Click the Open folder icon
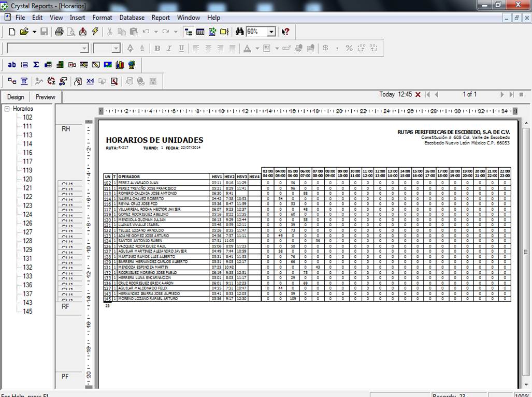532x397 pixels. [x=24, y=32]
